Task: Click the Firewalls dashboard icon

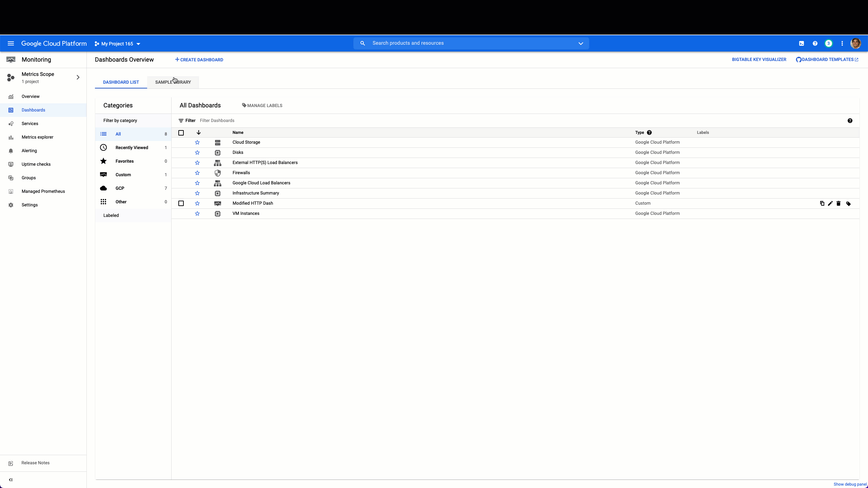Action: tap(217, 173)
